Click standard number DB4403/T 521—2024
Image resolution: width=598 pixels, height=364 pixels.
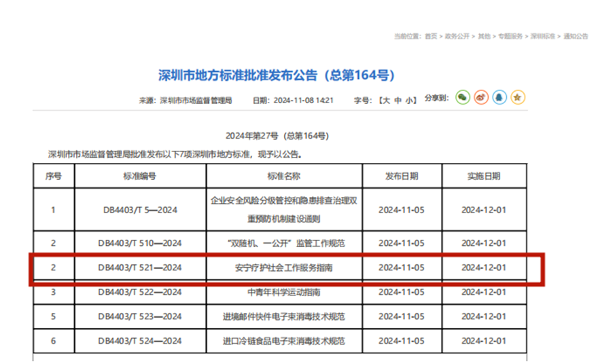tap(140, 268)
